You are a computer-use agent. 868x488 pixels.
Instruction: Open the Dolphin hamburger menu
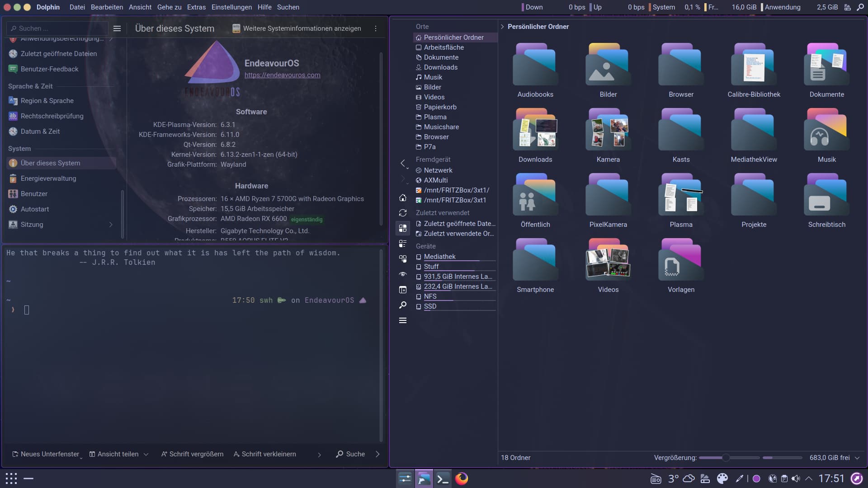coord(403,320)
